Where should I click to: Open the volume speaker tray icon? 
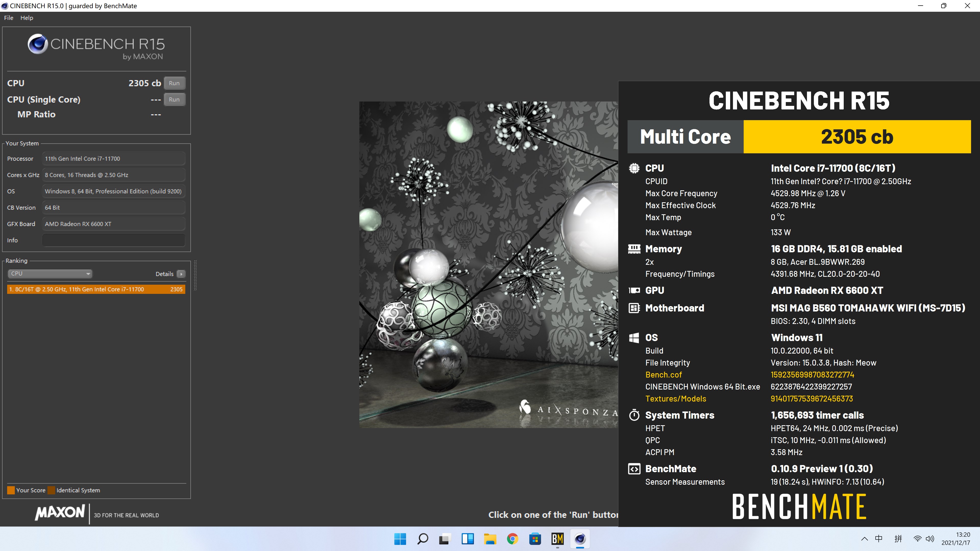930,539
